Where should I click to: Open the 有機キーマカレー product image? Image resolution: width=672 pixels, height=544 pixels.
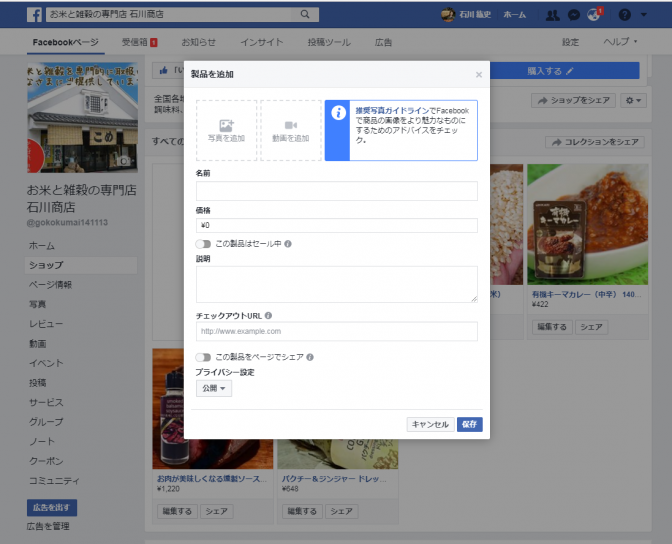point(588,224)
